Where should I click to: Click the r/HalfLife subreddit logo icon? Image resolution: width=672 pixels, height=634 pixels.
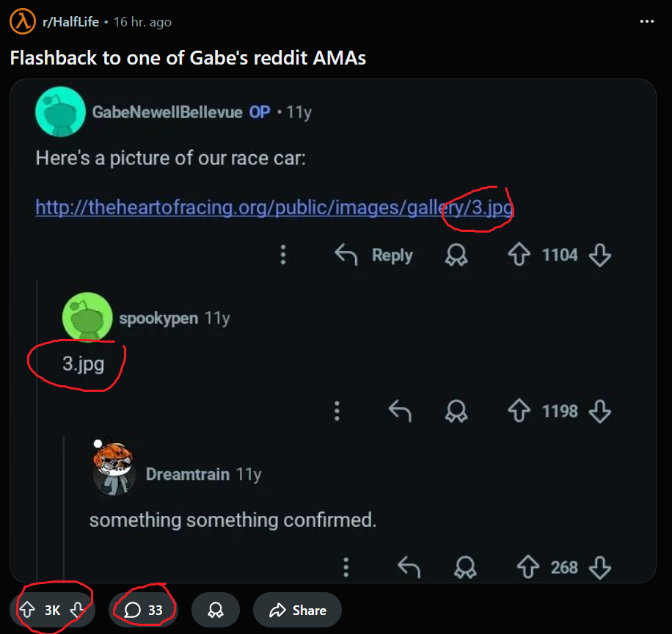tap(23, 22)
